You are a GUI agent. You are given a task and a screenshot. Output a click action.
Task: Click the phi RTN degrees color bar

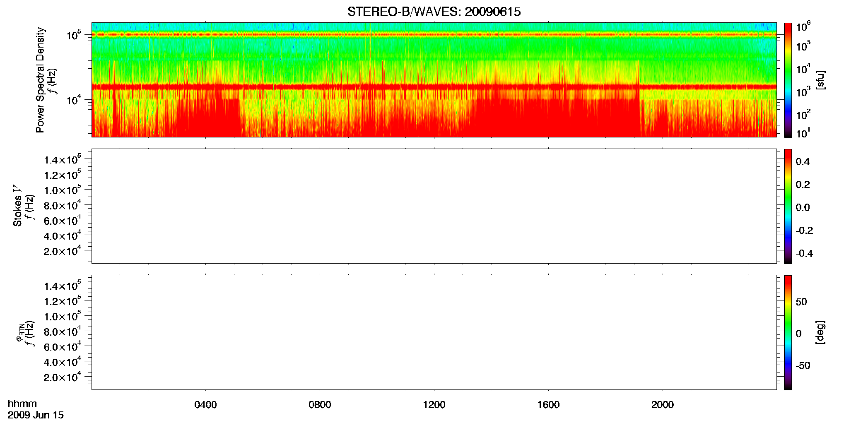788,332
